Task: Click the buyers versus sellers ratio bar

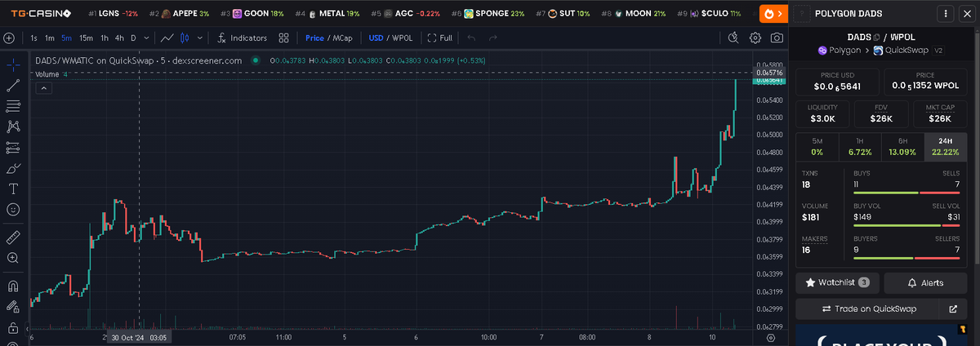Action: [905, 258]
